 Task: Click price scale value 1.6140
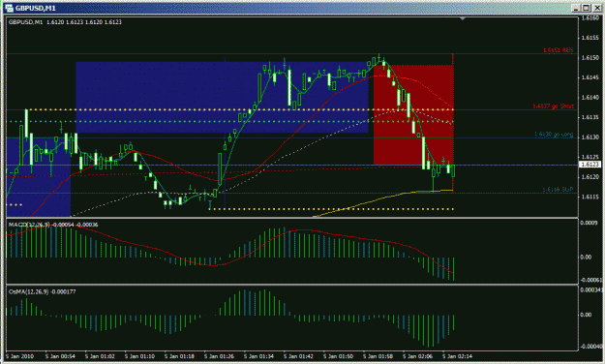(x=590, y=98)
